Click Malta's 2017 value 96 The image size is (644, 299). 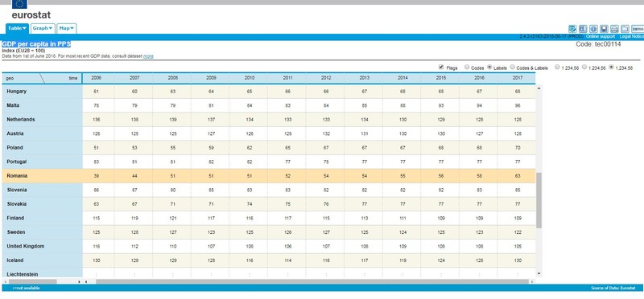(x=518, y=106)
